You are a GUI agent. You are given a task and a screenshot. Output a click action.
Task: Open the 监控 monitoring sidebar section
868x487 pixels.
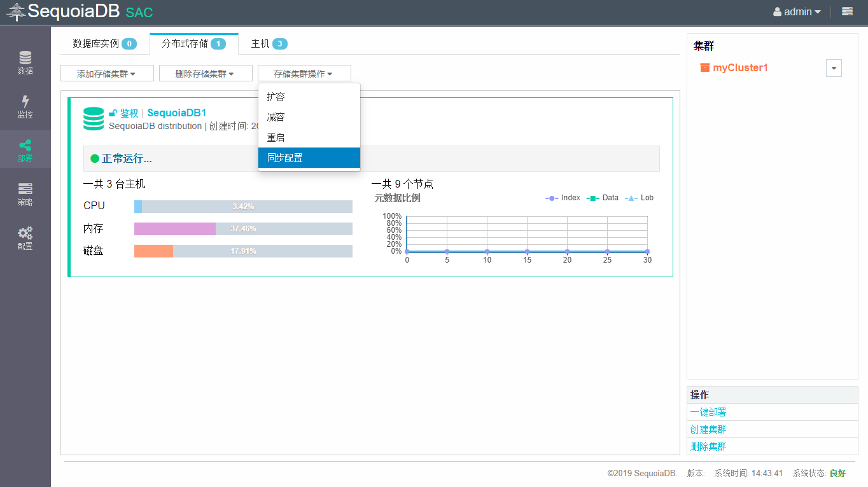coord(25,106)
